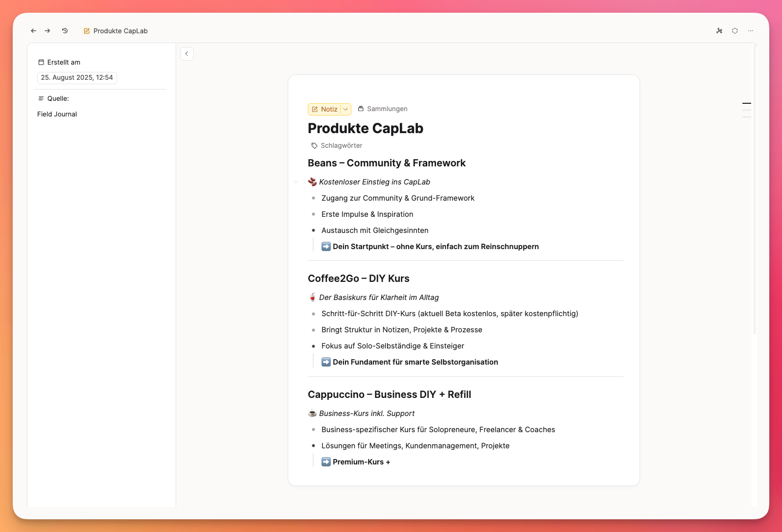
Task: Click the Field Journal source value
Action: [x=57, y=114]
